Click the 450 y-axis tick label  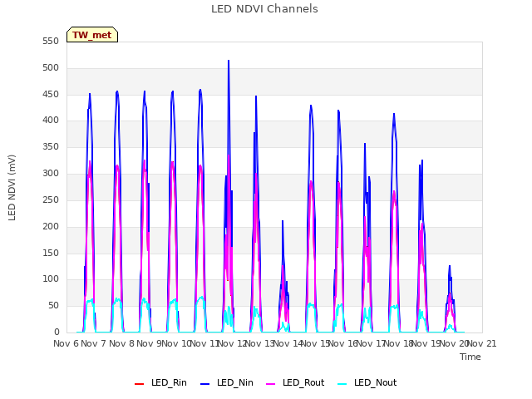tap(51, 94)
